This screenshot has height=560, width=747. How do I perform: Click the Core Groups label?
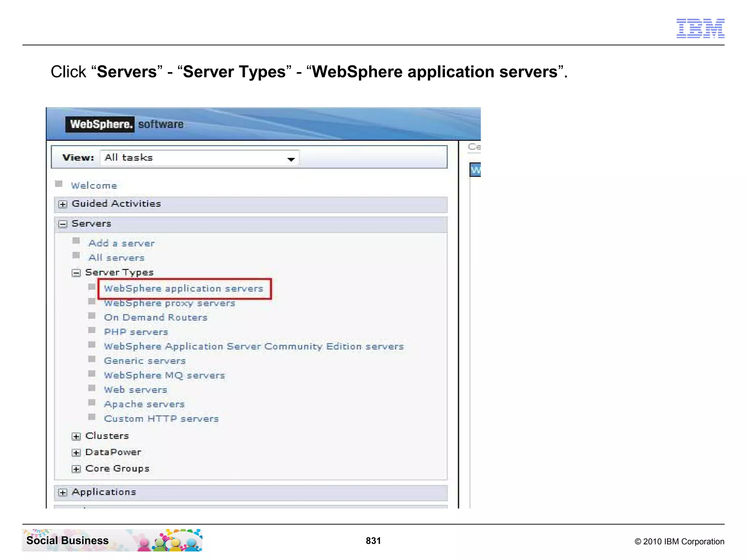tap(117, 469)
